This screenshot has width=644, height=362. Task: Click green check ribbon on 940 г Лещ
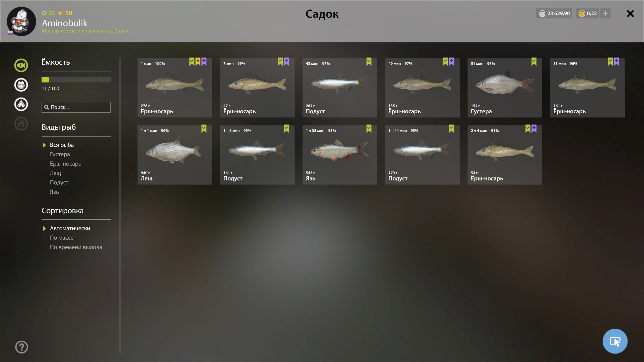click(204, 129)
